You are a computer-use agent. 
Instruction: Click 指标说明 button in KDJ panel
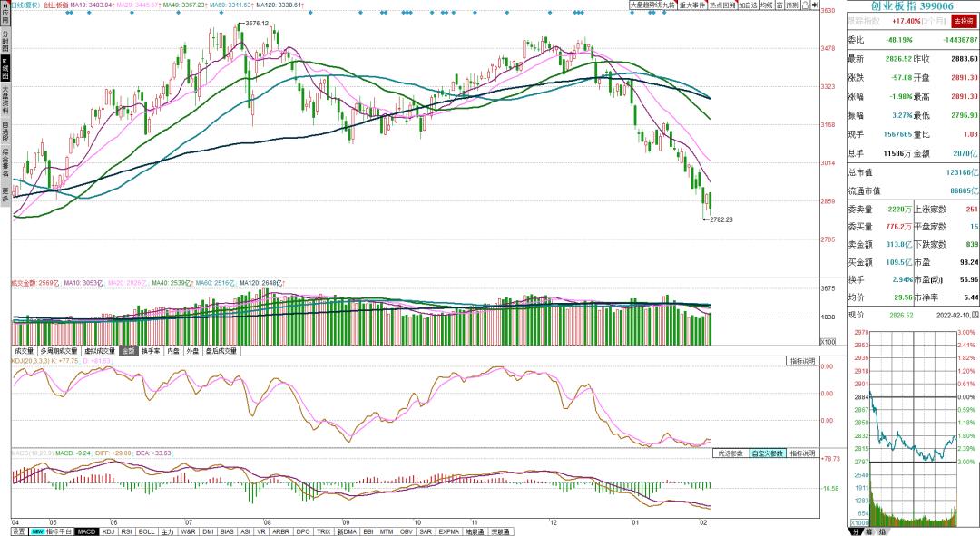pos(802,361)
